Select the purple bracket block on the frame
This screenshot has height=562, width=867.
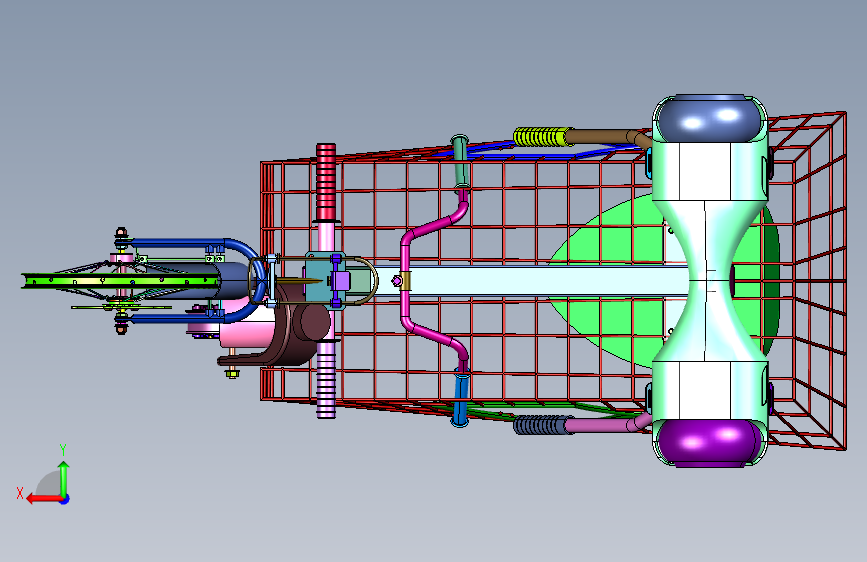coord(341,281)
